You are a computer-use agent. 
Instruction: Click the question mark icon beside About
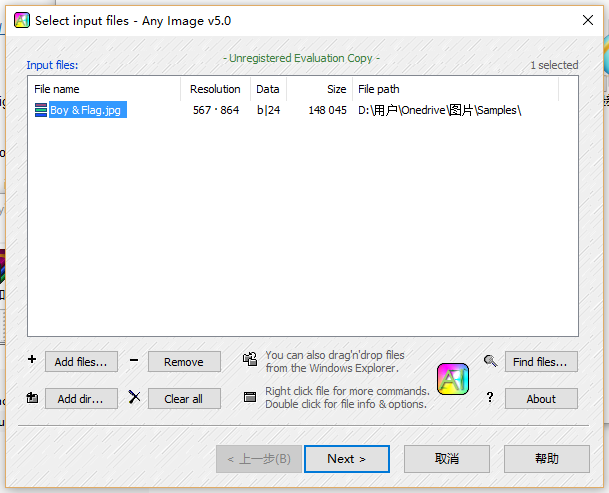pos(490,398)
